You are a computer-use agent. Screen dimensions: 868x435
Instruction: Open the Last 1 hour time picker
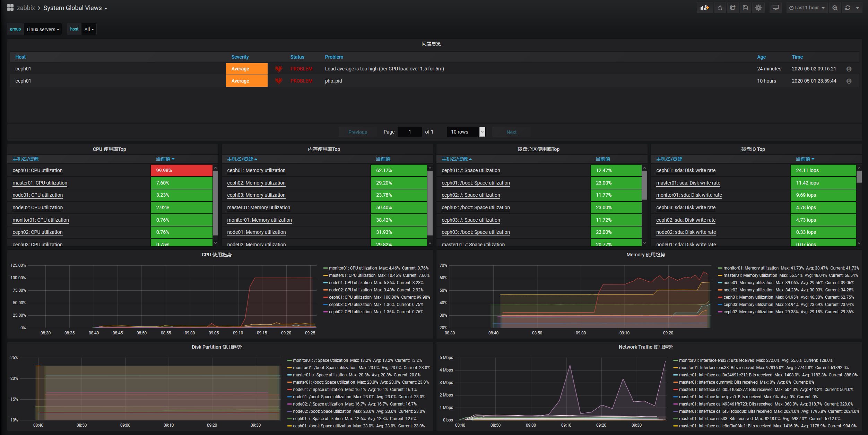coord(806,8)
